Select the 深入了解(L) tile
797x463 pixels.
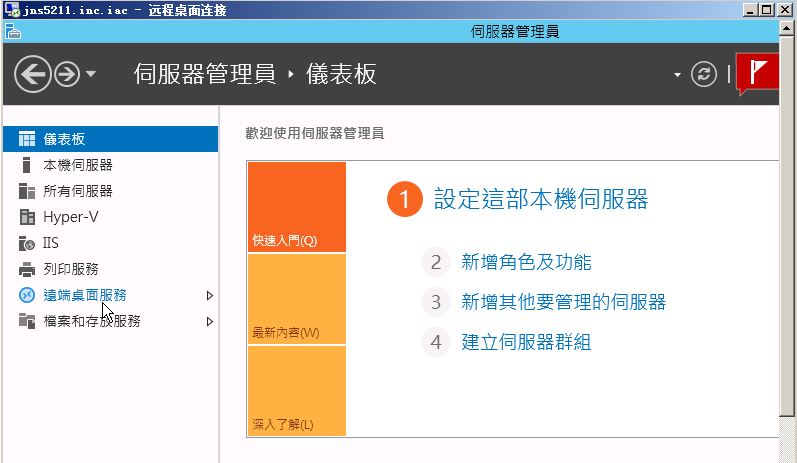click(x=297, y=391)
